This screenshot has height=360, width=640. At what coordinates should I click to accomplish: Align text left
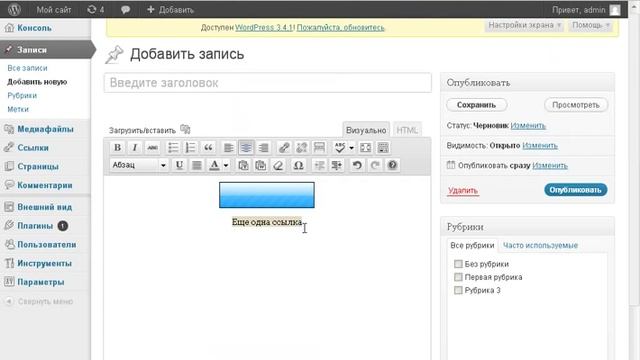tap(229, 147)
